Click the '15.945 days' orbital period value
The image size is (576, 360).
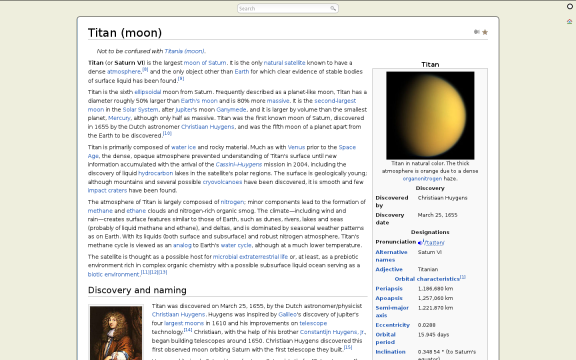[x=433, y=335]
